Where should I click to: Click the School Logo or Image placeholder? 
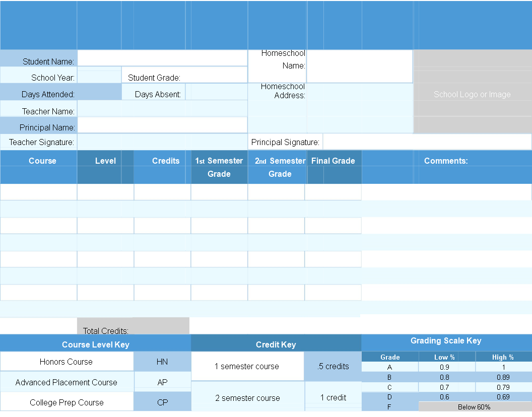(x=472, y=91)
